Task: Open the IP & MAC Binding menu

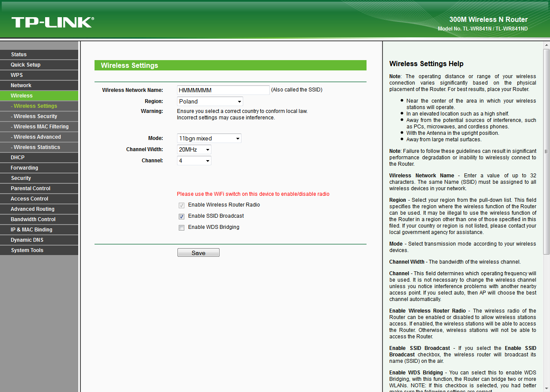Action: [39, 230]
